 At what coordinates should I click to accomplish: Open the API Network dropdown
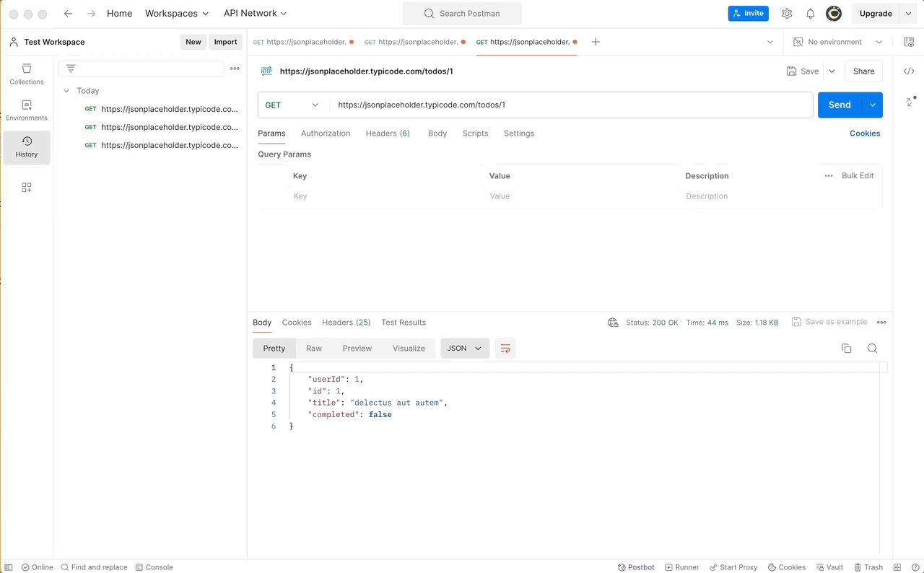click(x=255, y=14)
